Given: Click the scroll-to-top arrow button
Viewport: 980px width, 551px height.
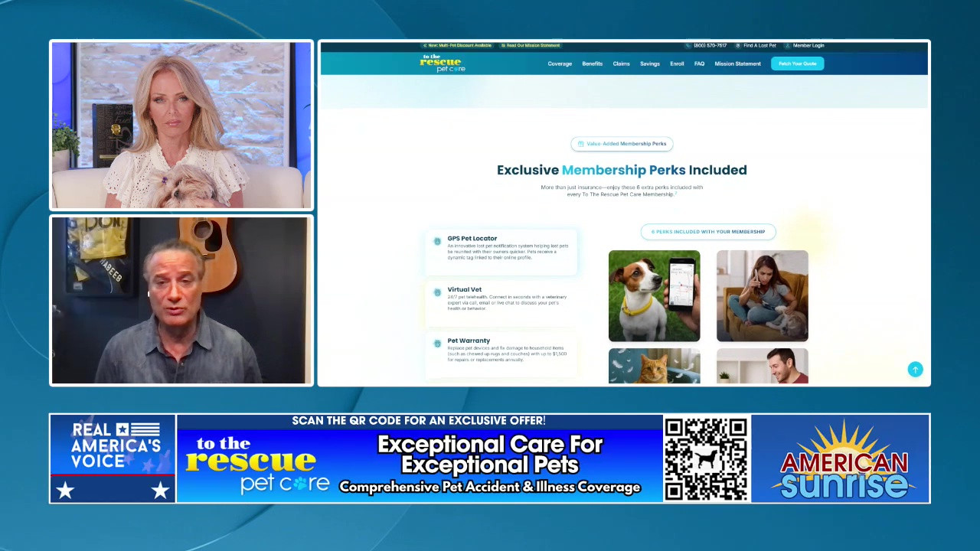Looking at the screenshot, I should point(914,370).
